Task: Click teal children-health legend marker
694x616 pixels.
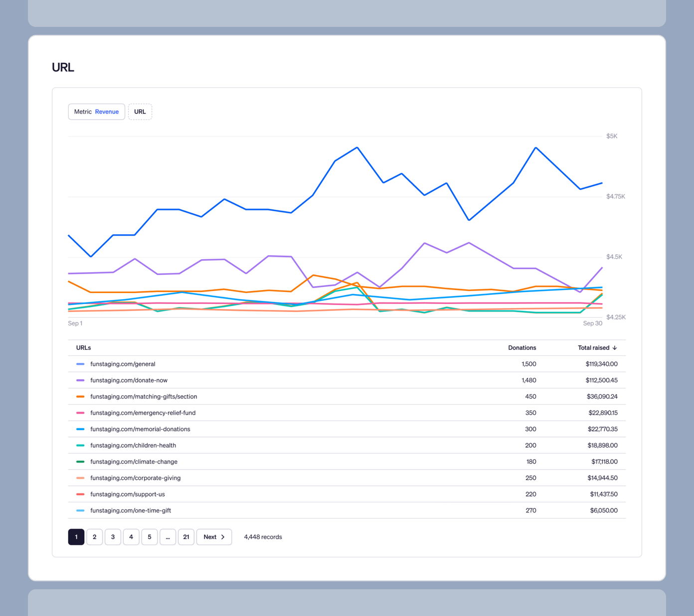Action: click(80, 446)
